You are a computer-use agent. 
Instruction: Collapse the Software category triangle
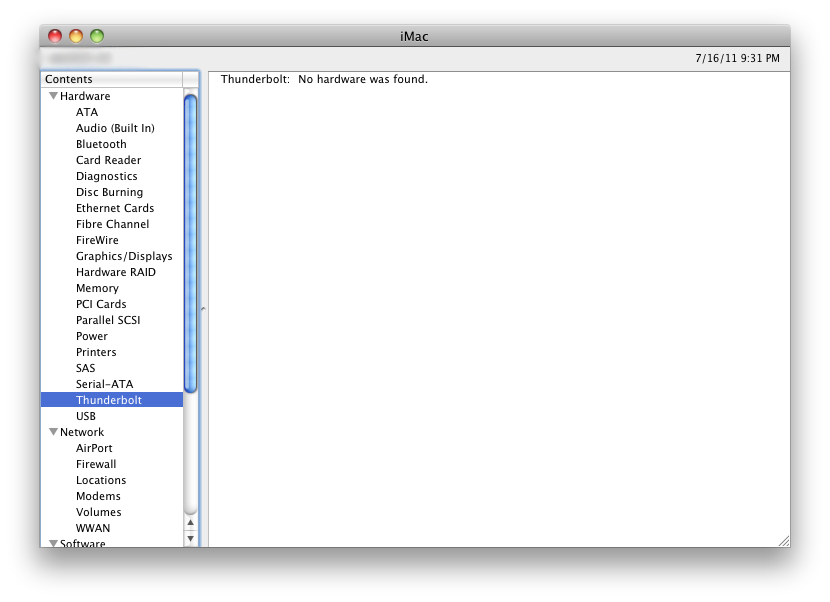tap(53, 543)
